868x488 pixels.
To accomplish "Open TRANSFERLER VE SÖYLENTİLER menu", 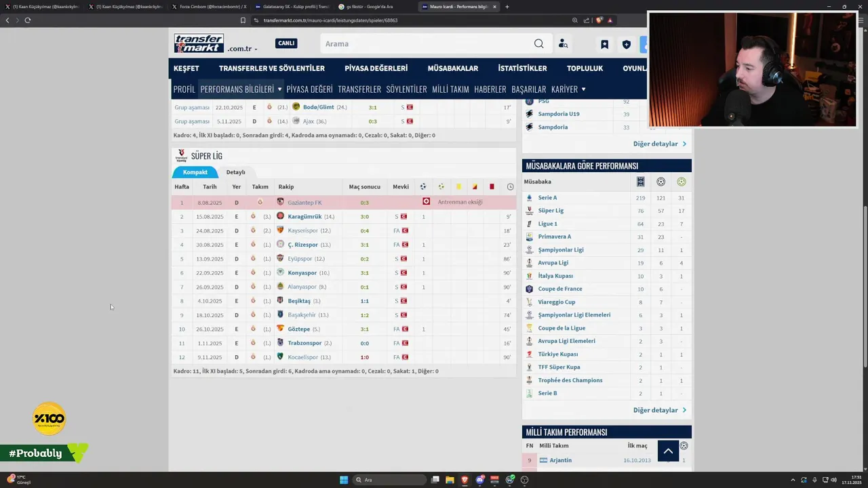I will tap(272, 68).
